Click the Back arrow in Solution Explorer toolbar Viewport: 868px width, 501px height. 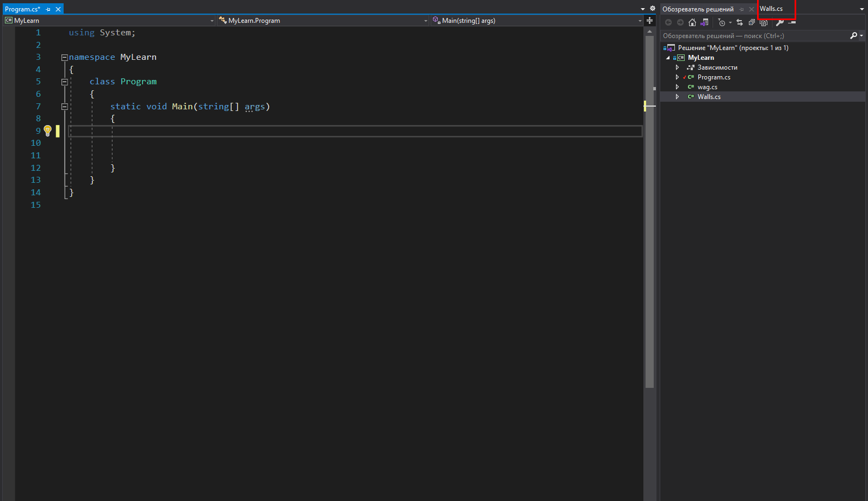click(x=668, y=22)
